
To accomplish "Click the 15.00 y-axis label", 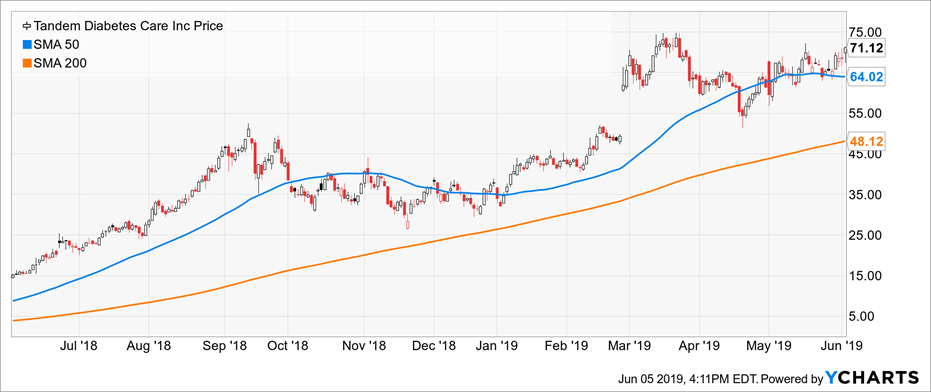I will (x=865, y=276).
